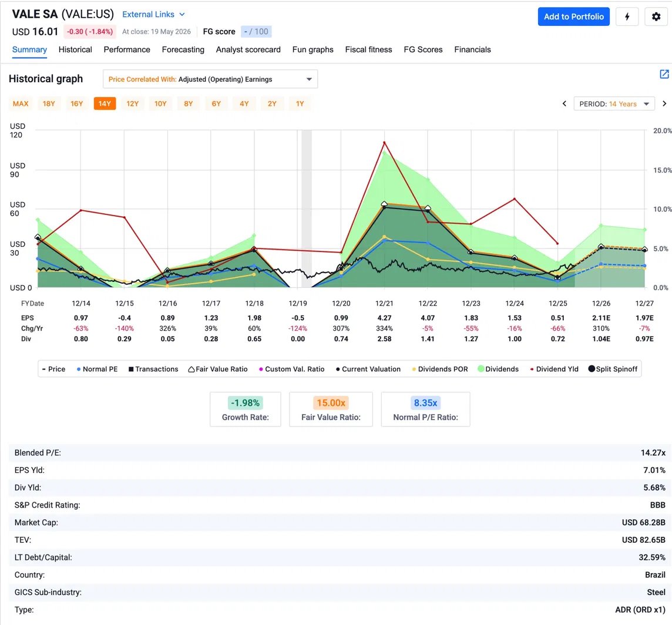The image size is (672, 625).
Task: Open the Fun graphs tab
Action: [313, 50]
